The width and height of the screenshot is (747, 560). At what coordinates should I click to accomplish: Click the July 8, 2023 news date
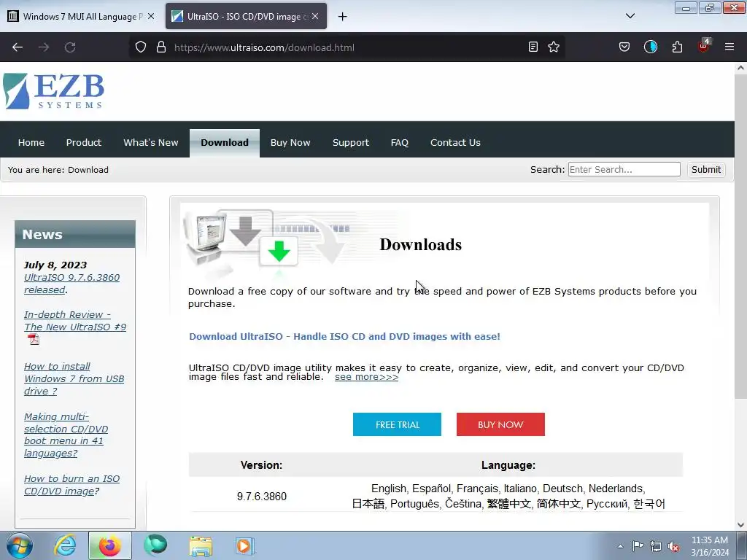pos(55,265)
